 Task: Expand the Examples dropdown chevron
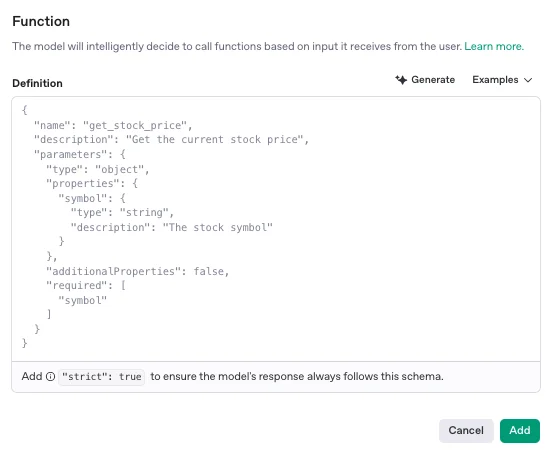(528, 80)
